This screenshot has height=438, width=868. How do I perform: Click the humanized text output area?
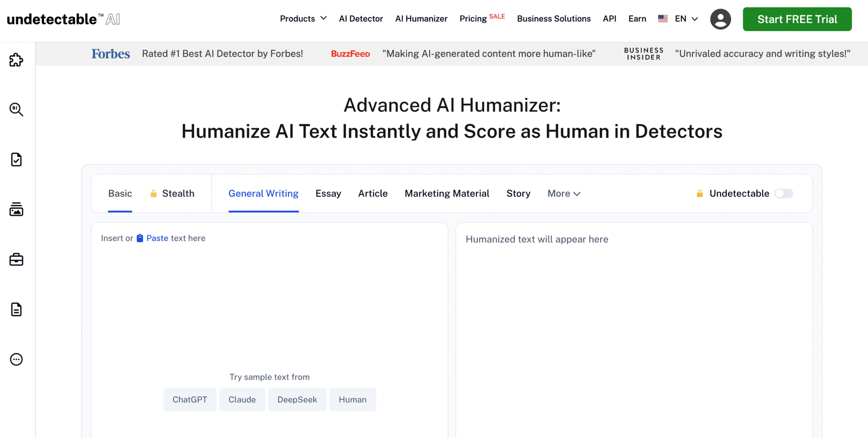click(x=634, y=330)
